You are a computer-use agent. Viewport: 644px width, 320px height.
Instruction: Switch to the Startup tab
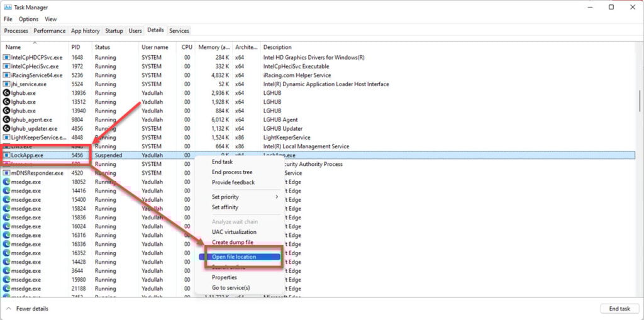114,31
